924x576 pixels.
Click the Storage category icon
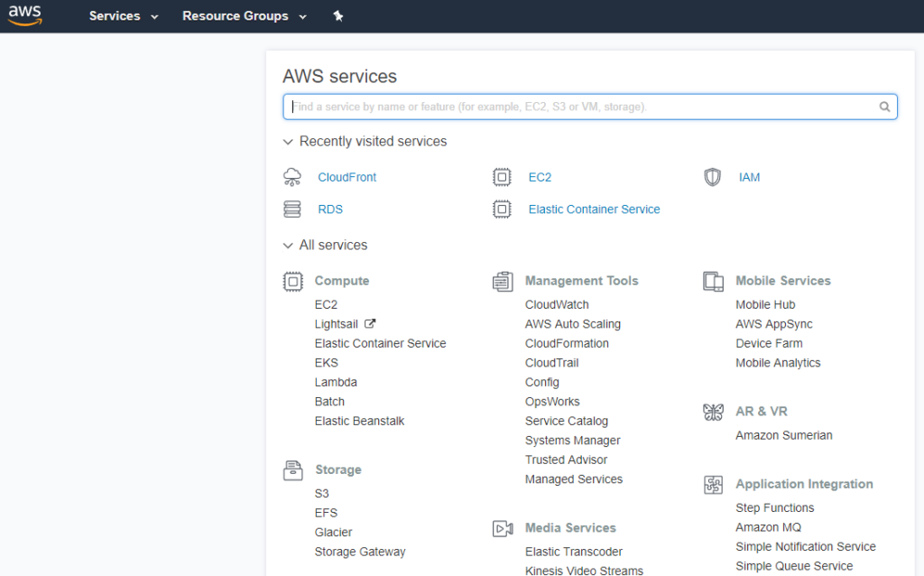click(x=293, y=470)
